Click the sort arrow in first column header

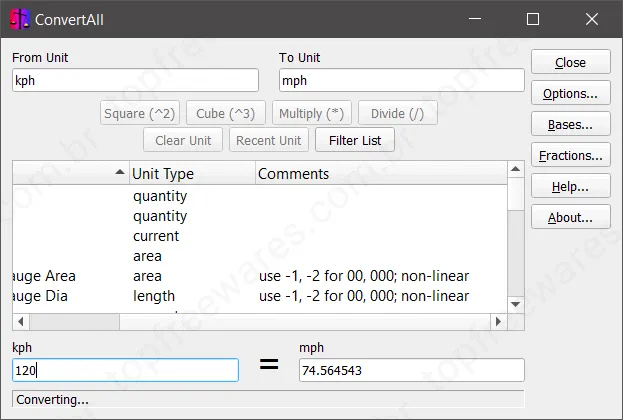(120, 172)
